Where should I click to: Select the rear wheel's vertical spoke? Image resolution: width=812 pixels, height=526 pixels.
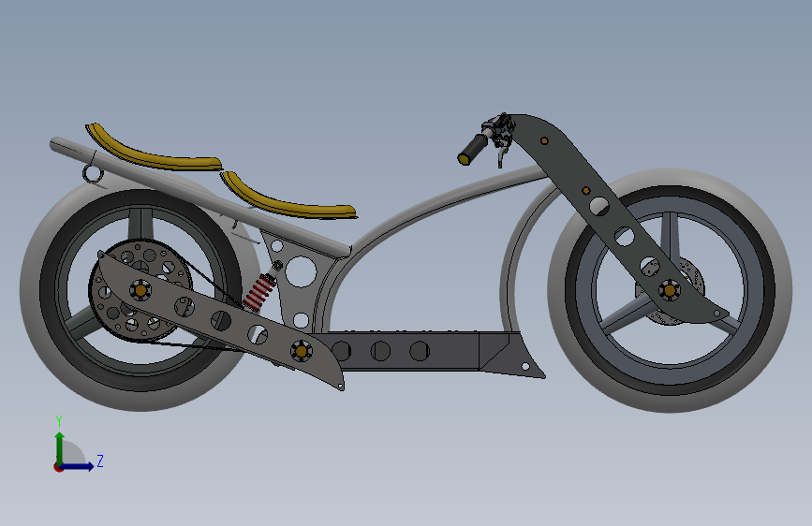click(140, 226)
